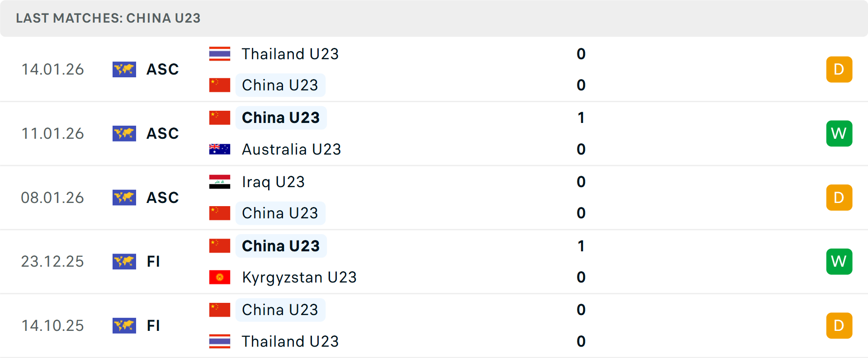
Task: Click the win badge for Australia match
Action: tap(839, 133)
